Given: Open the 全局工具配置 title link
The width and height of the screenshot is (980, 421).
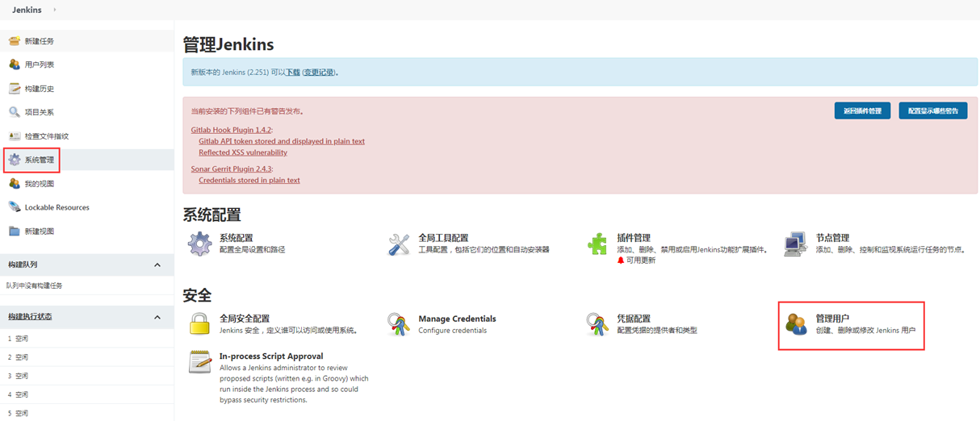Looking at the screenshot, I should point(443,238).
